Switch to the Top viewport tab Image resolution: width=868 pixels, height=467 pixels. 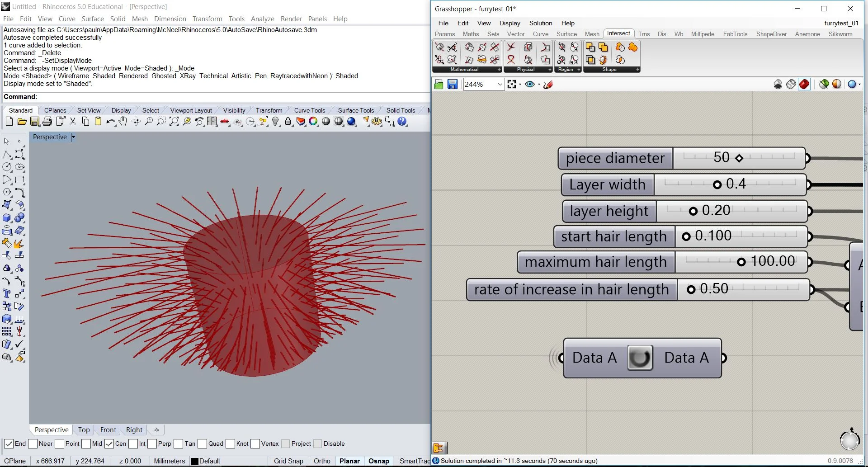[x=84, y=430]
